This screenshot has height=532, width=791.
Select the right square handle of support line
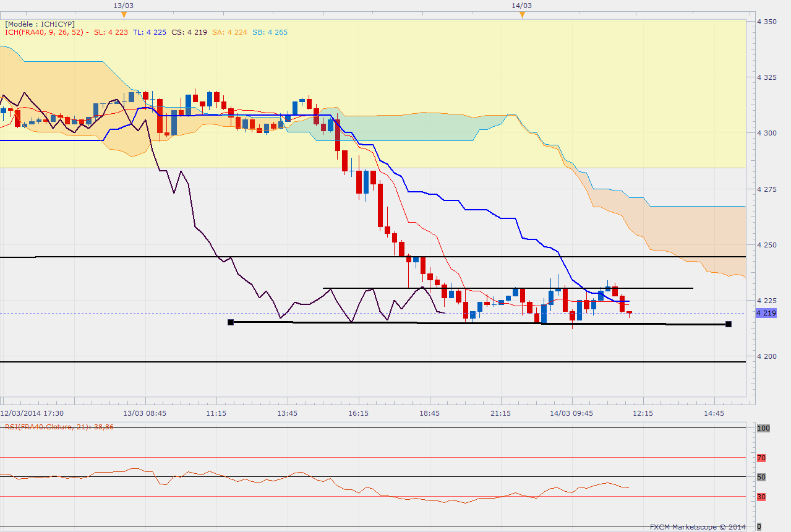tap(729, 324)
